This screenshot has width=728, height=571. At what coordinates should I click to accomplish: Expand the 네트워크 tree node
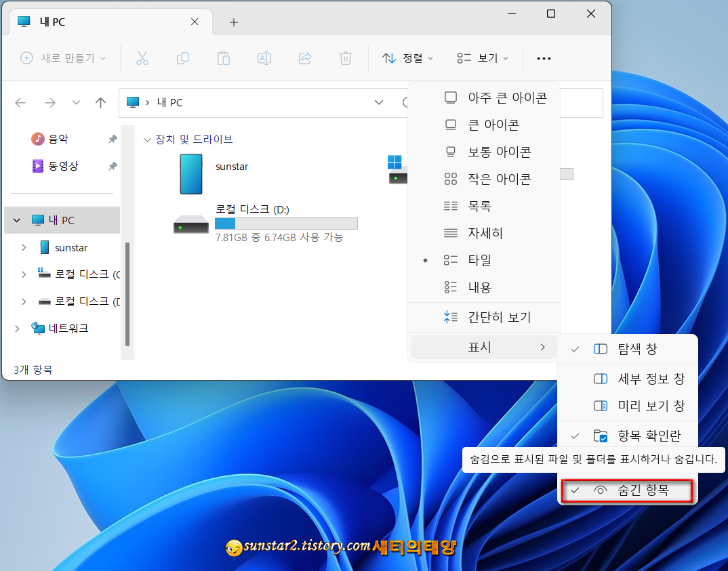17,329
